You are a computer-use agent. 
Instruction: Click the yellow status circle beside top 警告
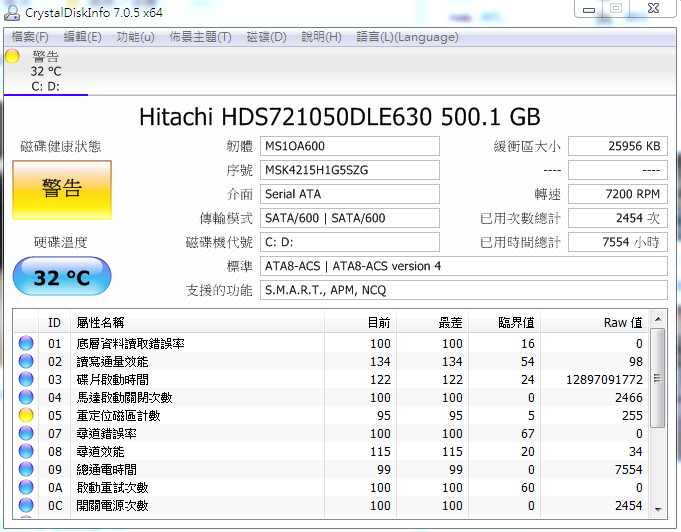[12, 56]
